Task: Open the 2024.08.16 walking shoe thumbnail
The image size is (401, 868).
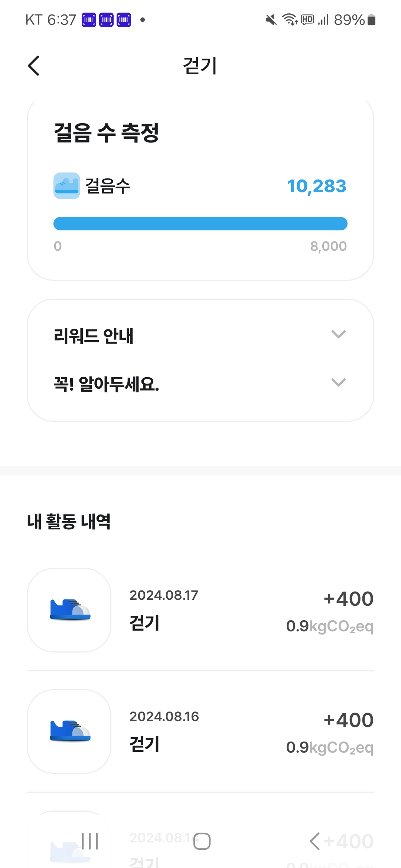Action: (x=69, y=731)
